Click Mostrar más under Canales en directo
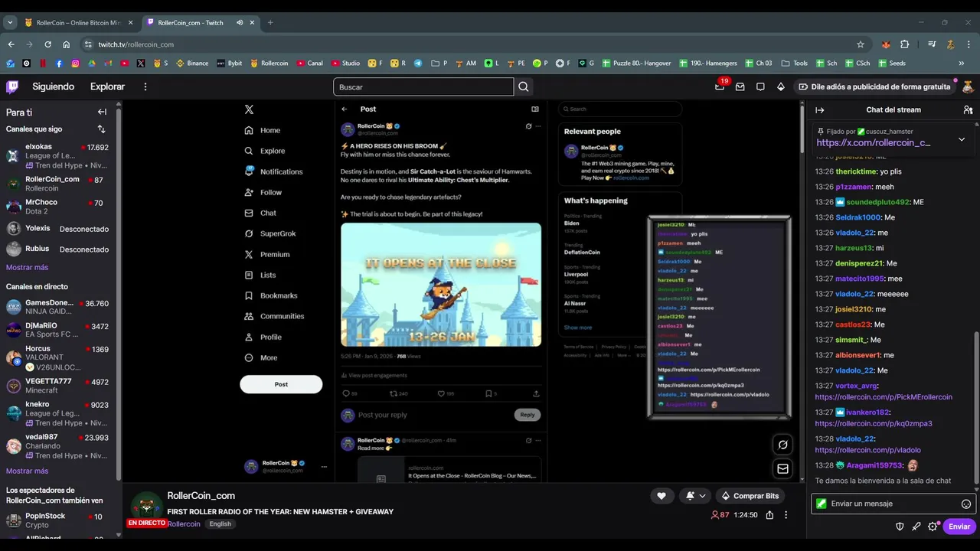980x551 pixels. (27, 471)
